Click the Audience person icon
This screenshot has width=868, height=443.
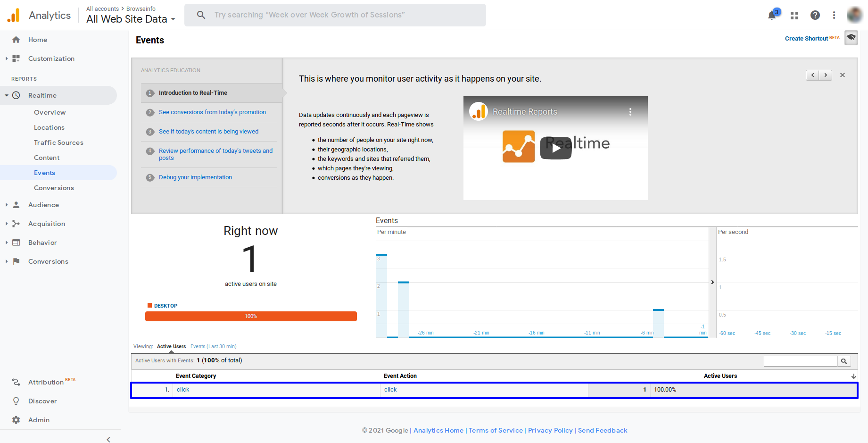pyautogui.click(x=16, y=205)
